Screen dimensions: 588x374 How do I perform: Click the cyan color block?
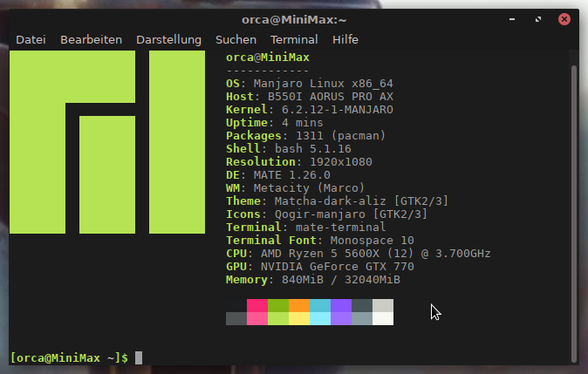coord(320,305)
